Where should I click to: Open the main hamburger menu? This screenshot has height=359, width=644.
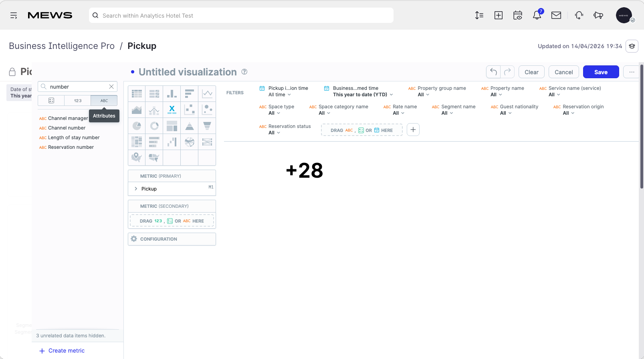coord(14,15)
